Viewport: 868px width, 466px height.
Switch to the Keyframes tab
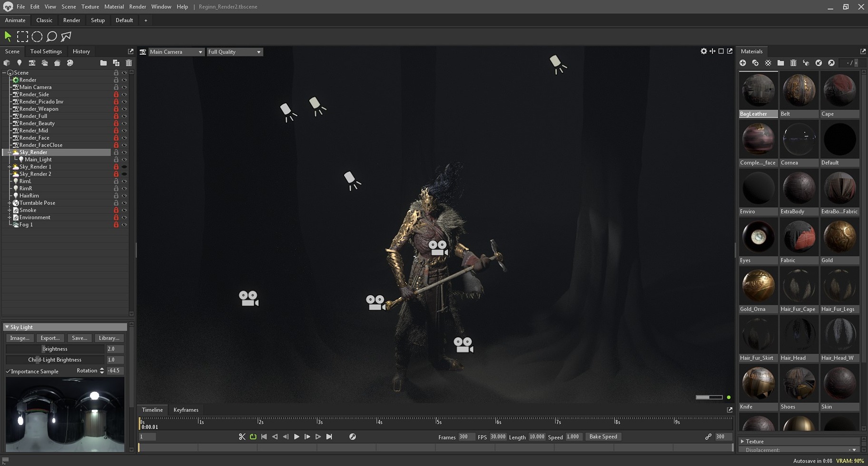pyautogui.click(x=185, y=409)
